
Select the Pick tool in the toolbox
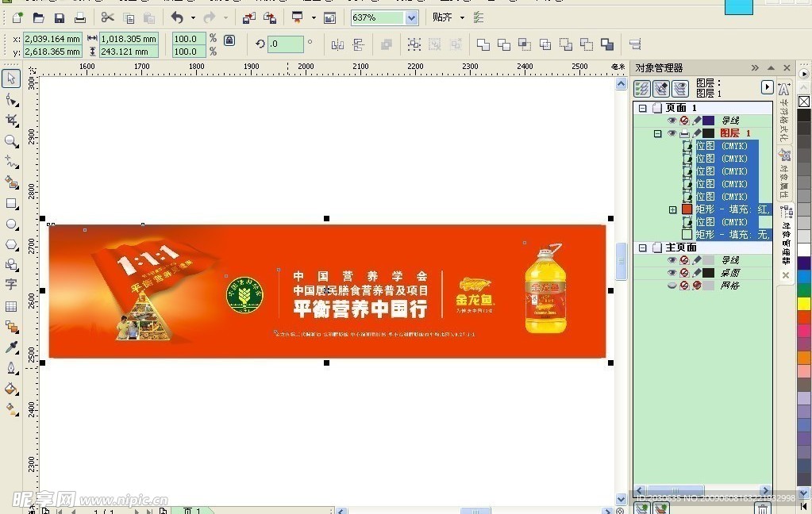[x=10, y=78]
